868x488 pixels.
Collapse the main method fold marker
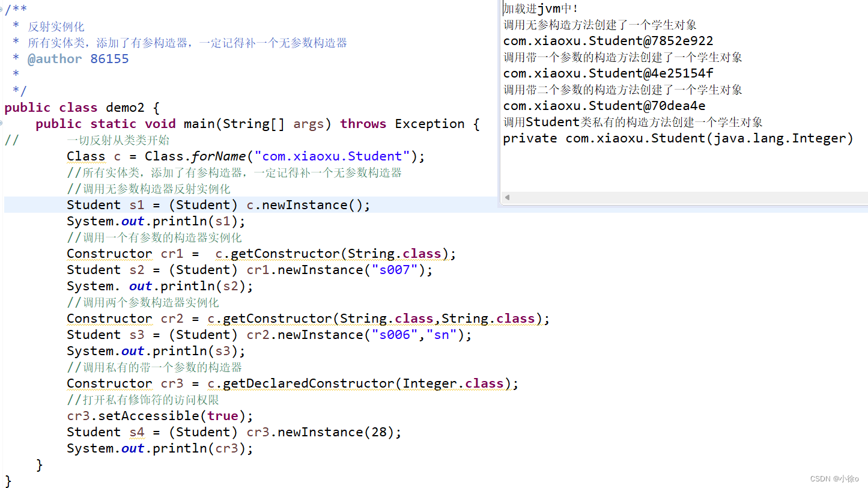pyautogui.click(x=2, y=123)
